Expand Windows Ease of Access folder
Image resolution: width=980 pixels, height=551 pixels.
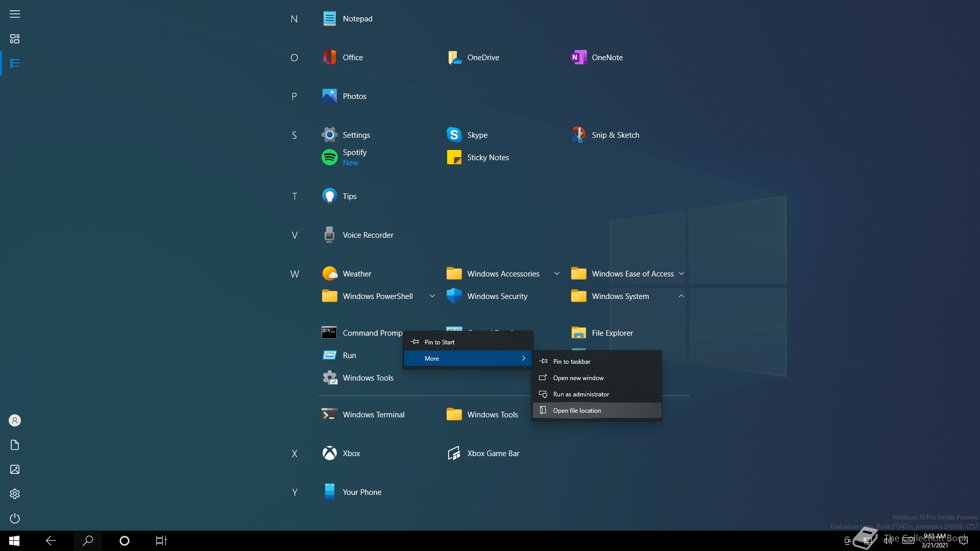tap(681, 274)
